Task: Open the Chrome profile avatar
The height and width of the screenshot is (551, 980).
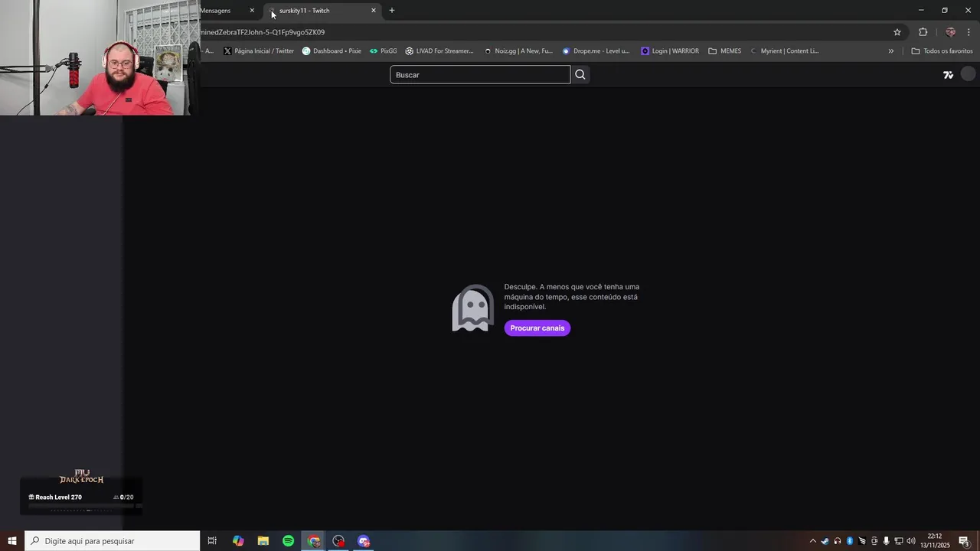Action: click(950, 32)
